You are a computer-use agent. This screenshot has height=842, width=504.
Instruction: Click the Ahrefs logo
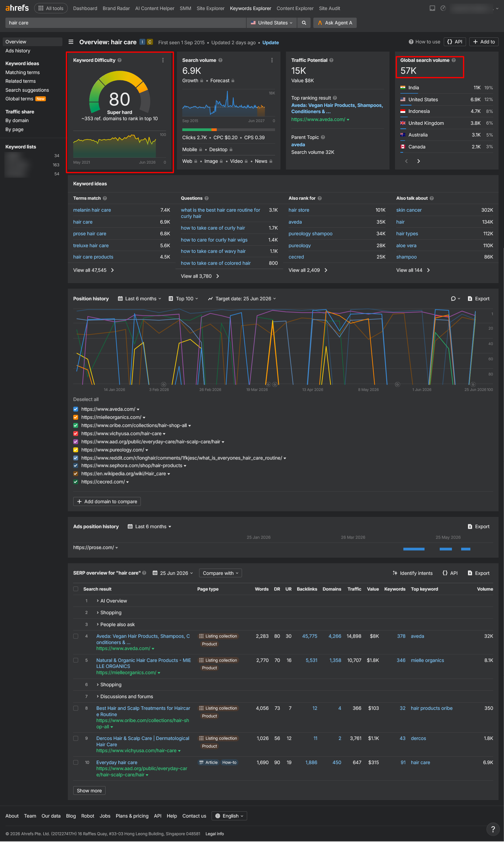(x=17, y=8)
